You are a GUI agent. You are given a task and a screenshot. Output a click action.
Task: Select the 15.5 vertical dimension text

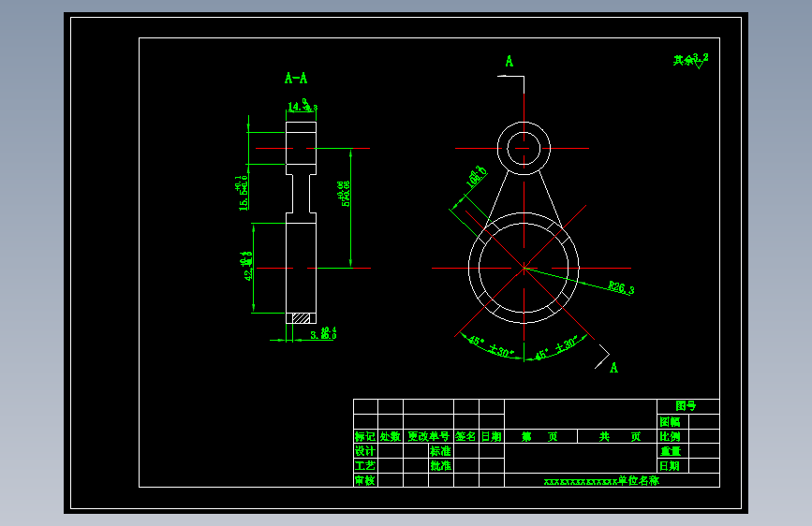click(243, 193)
